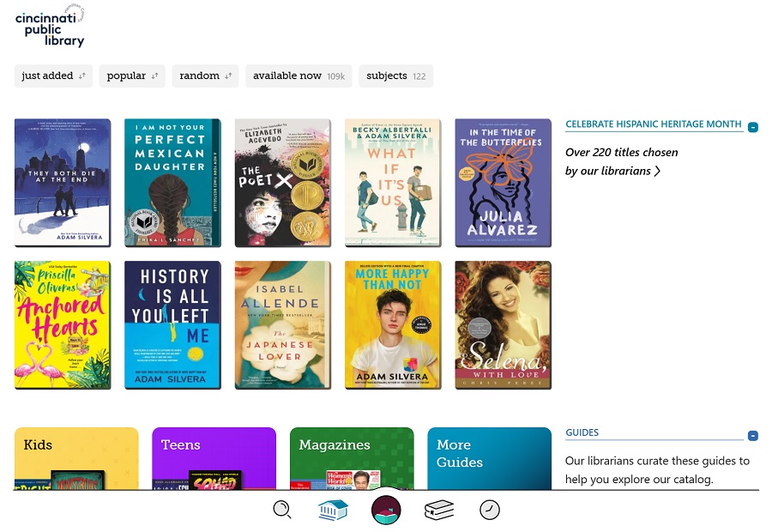Sort the catalog by popular

click(x=132, y=76)
